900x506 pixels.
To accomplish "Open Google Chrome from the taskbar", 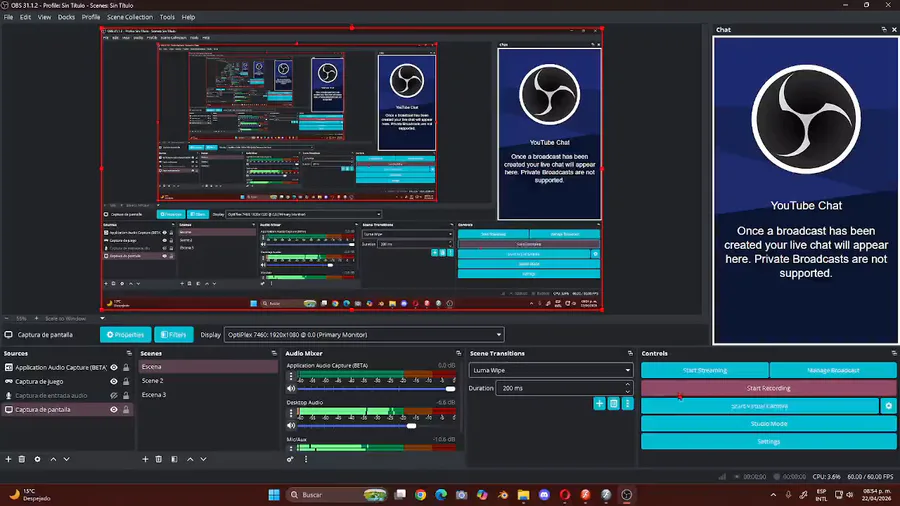I will click(421, 495).
